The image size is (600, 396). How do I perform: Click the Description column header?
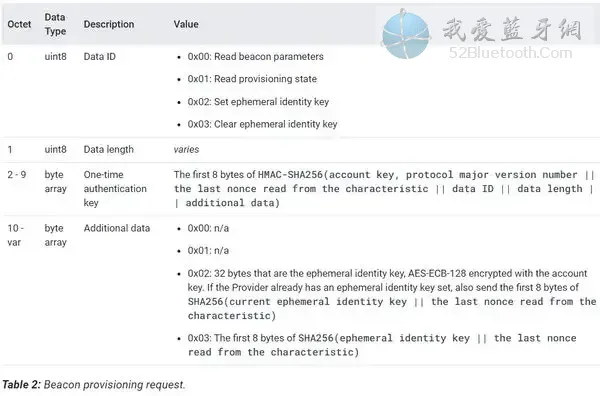coord(109,24)
